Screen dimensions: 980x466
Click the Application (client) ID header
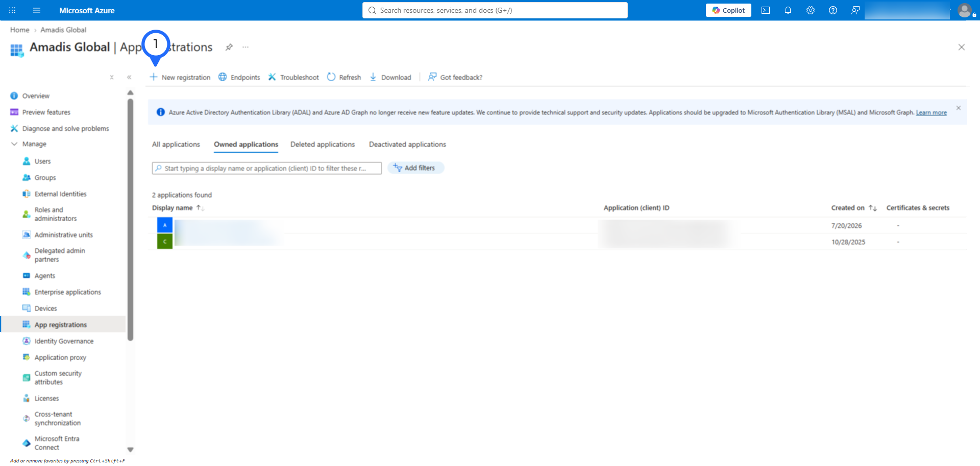[636, 208]
